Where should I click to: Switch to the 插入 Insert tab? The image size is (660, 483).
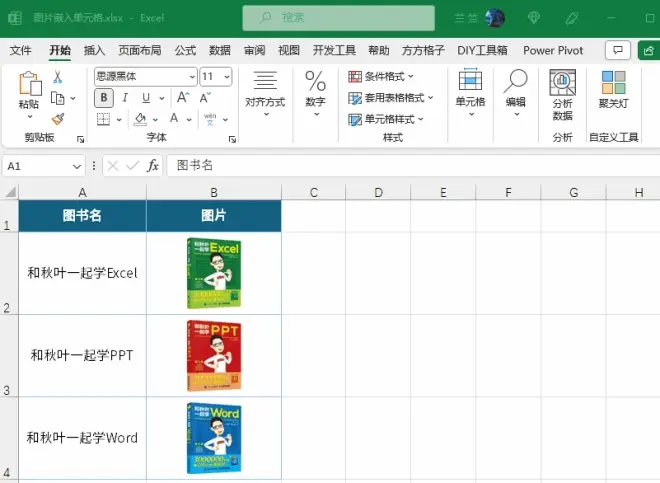(94, 50)
